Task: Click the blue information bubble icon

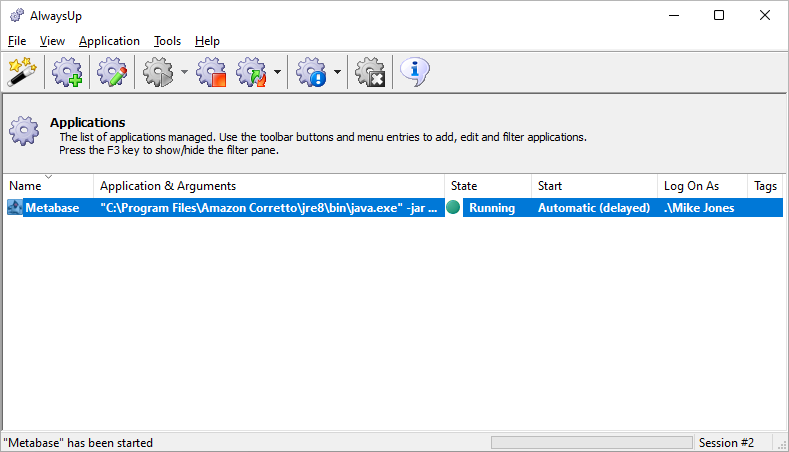Action: point(415,72)
